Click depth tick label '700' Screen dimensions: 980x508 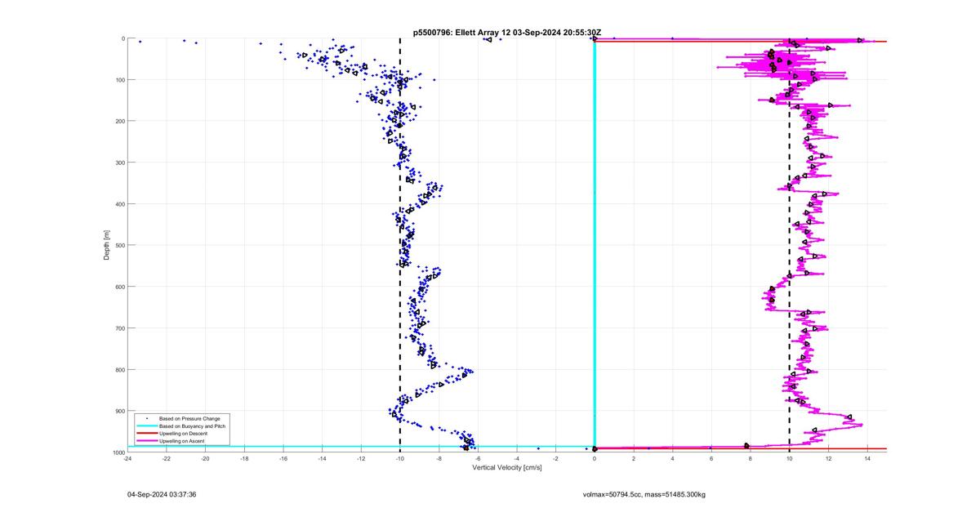pyautogui.click(x=119, y=328)
